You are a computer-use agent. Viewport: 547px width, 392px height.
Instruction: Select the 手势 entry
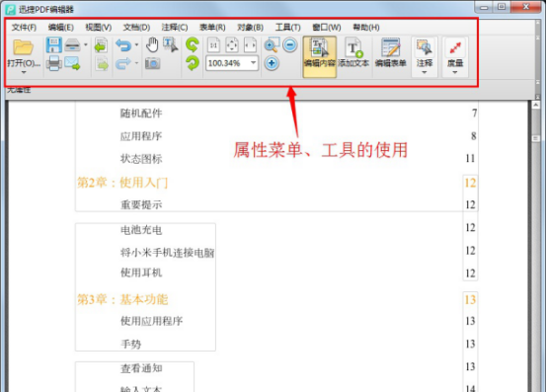coord(130,344)
